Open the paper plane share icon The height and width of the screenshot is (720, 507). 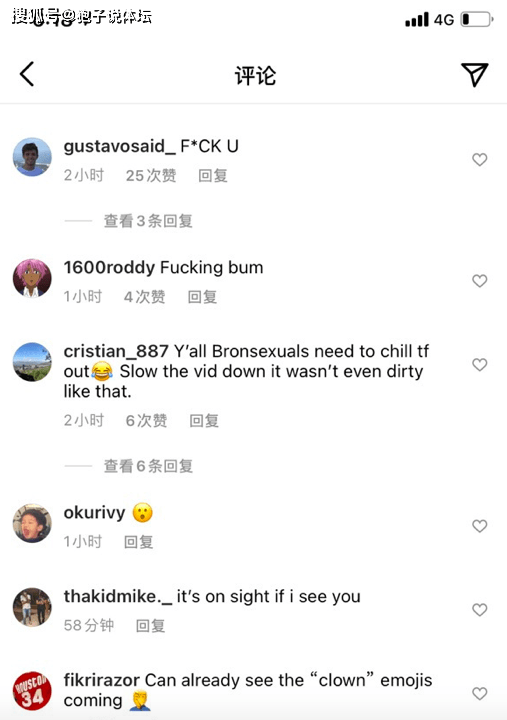474,74
